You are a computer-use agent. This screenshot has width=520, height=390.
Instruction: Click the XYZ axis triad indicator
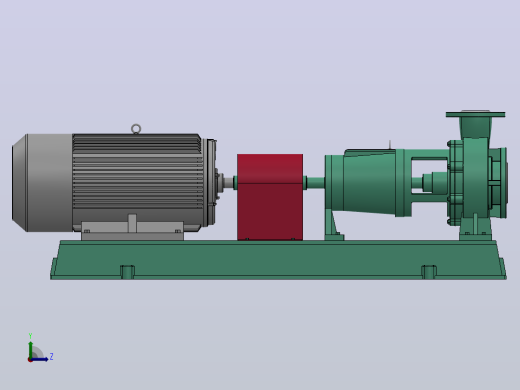(39, 348)
